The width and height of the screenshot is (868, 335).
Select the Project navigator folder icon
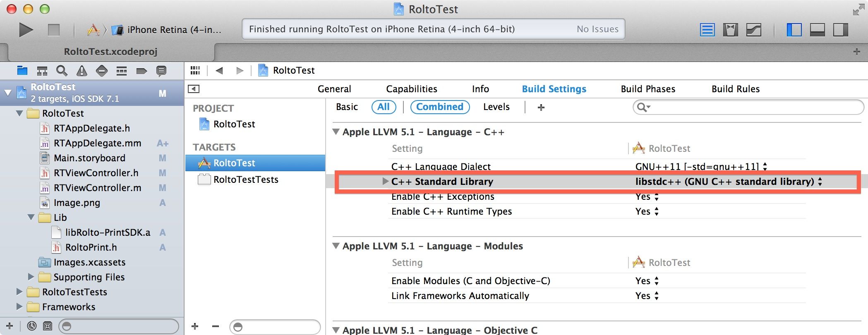[x=22, y=71]
